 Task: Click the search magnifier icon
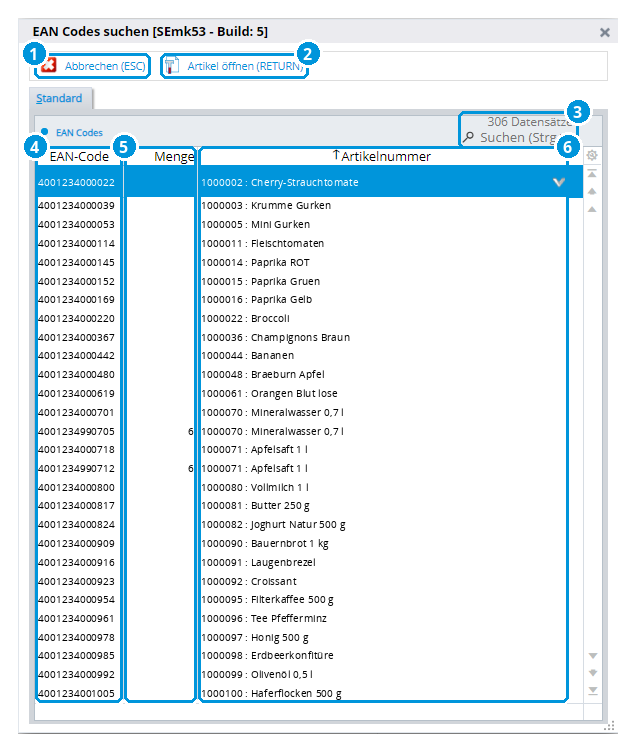pyautogui.click(x=468, y=138)
